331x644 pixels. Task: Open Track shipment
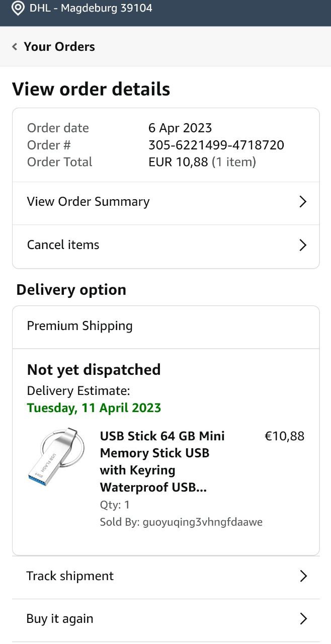(x=70, y=576)
